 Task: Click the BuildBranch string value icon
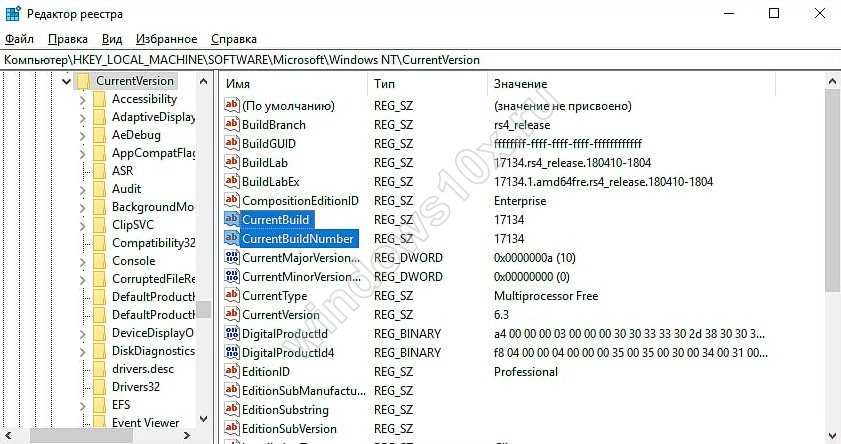[232, 125]
